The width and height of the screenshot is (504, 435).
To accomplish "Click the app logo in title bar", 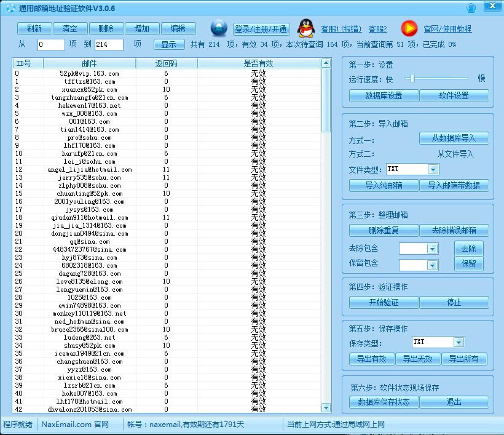I will tap(10, 8).
